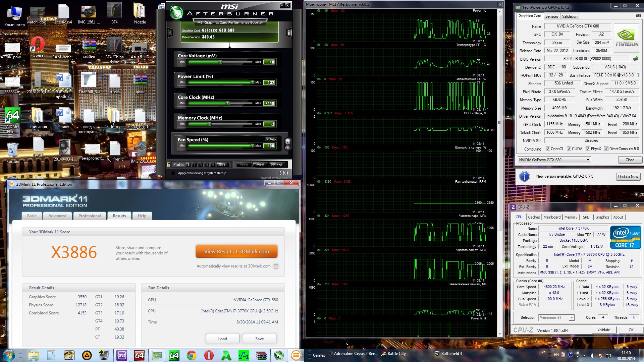The image size is (644, 362).
Task: Click the BIOS save chip icon in GPU-Z
Action: (636, 59)
